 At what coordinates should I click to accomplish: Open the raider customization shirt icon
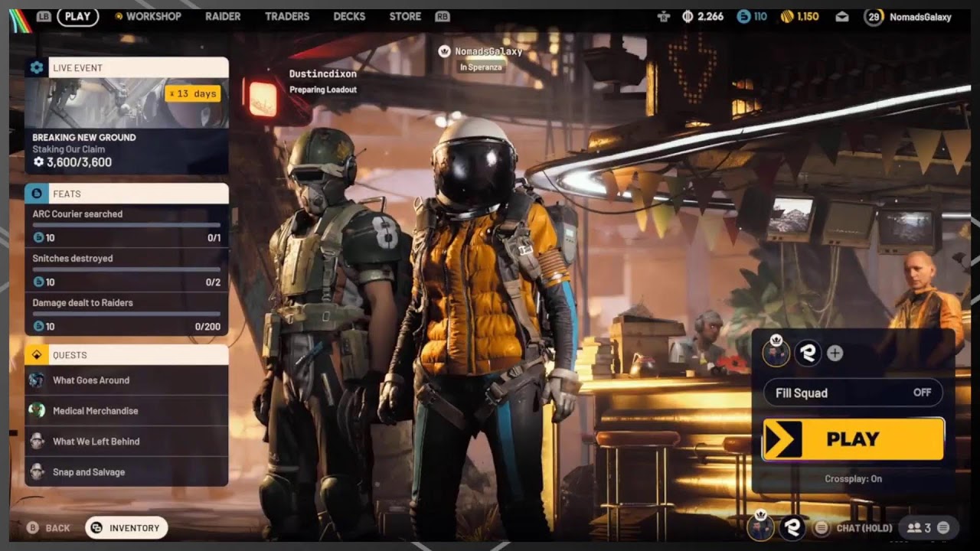(x=664, y=16)
